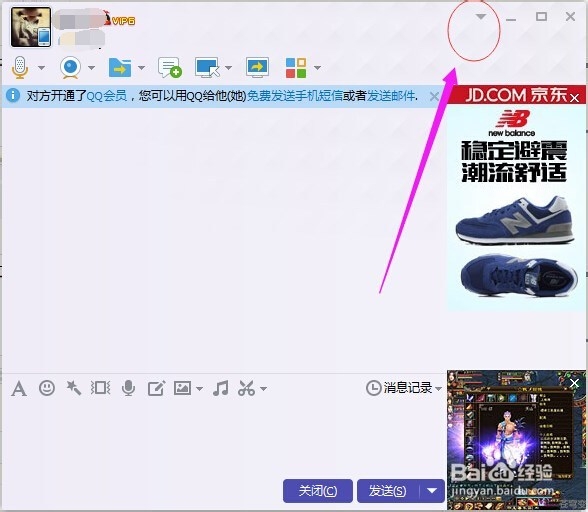Open the window menu triangle in title bar

[481, 17]
